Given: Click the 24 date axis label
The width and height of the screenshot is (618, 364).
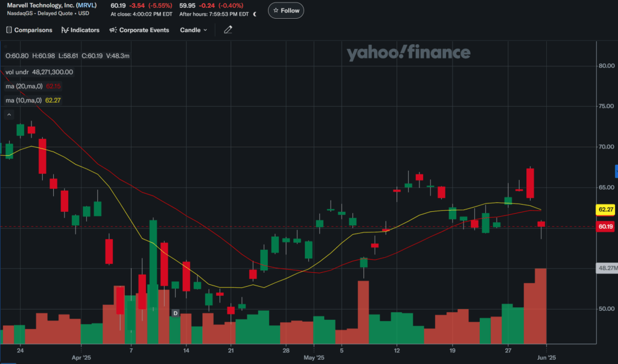Looking at the screenshot, I should pos(20,350).
